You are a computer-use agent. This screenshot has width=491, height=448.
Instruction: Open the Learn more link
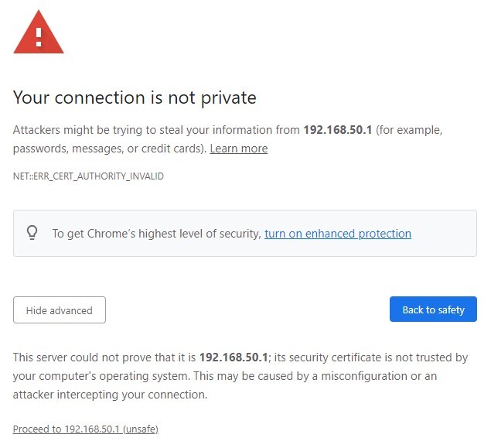tap(238, 149)
